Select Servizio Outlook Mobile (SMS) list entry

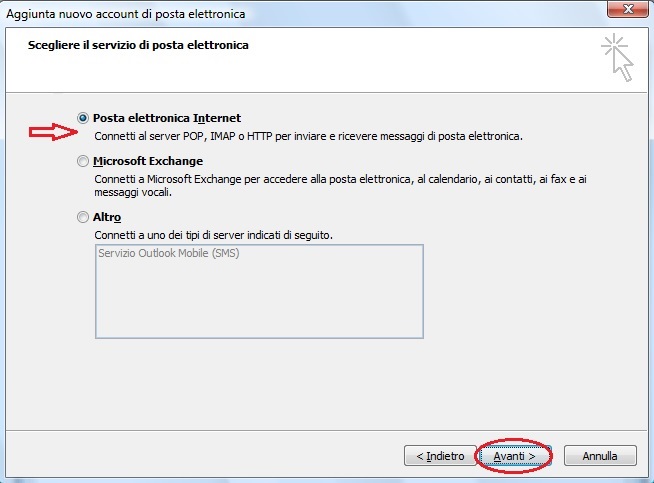169,253
